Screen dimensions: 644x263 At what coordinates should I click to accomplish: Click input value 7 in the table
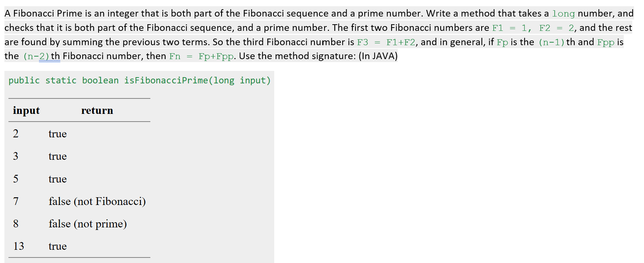coord(16,201)
